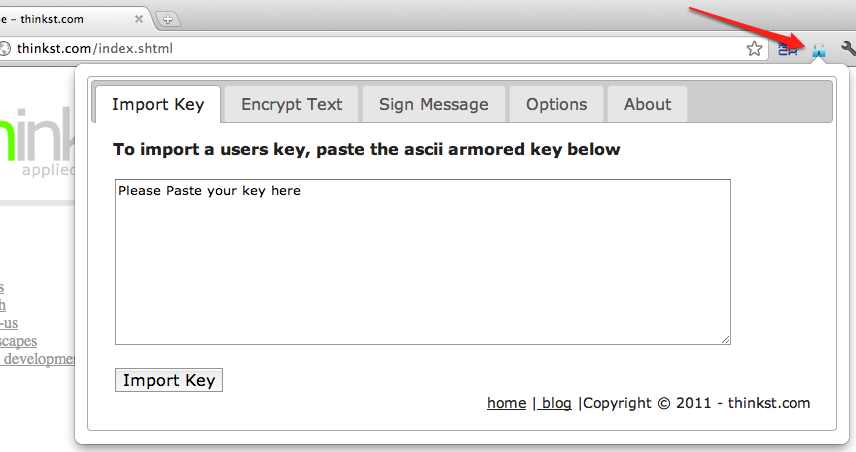This screenshot has height=452, width=856.
Task: Grab the text area resize handle
Action: [726, 340]
